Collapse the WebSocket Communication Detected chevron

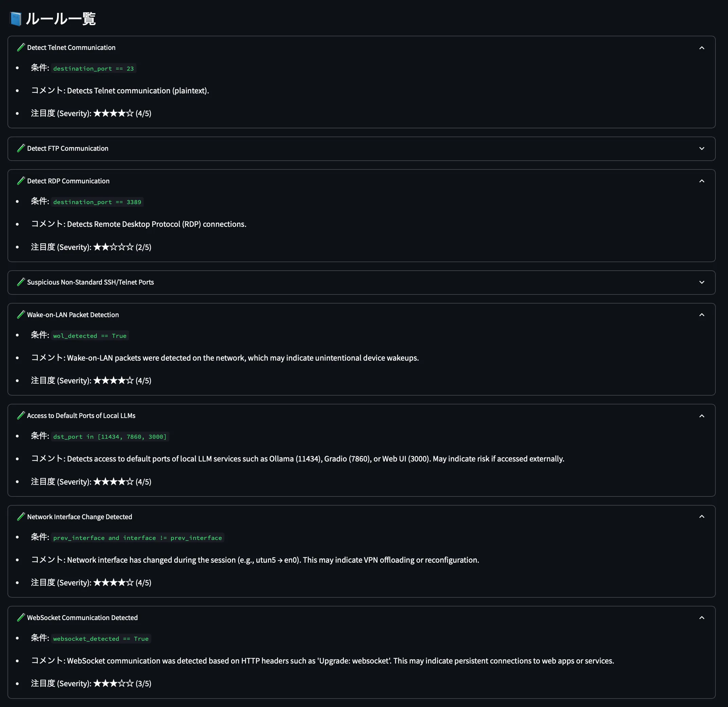pyautogui.click(x=702, y=618)
